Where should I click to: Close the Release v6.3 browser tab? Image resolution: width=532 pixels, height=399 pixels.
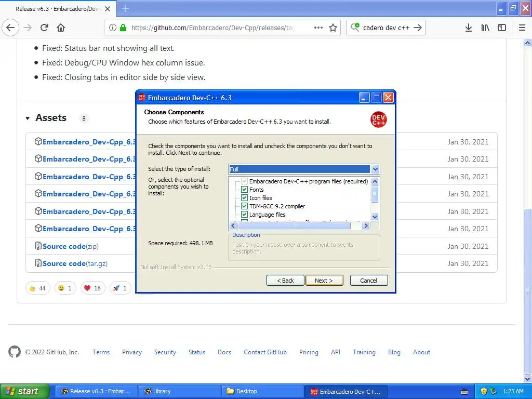(x=107, y=9)
